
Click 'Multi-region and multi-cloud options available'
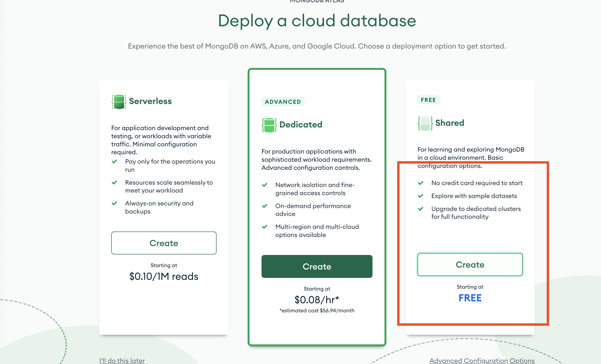tap(317, 231)
